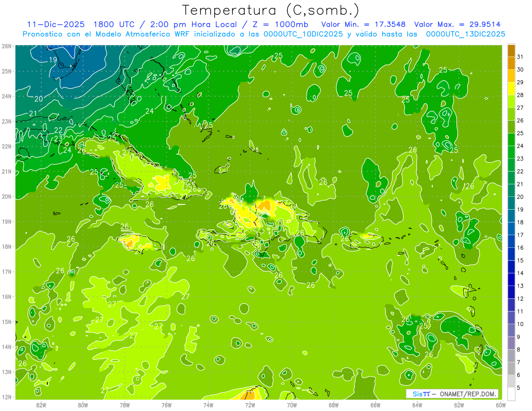Pick legend color band between 16 and 17
This screenshot has height=411, width=532.
(511, 241)
